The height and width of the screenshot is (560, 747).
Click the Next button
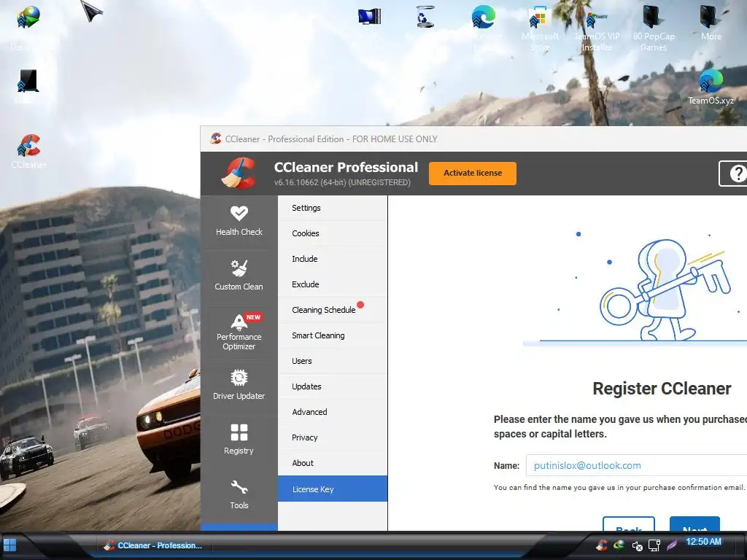[694, 524]
